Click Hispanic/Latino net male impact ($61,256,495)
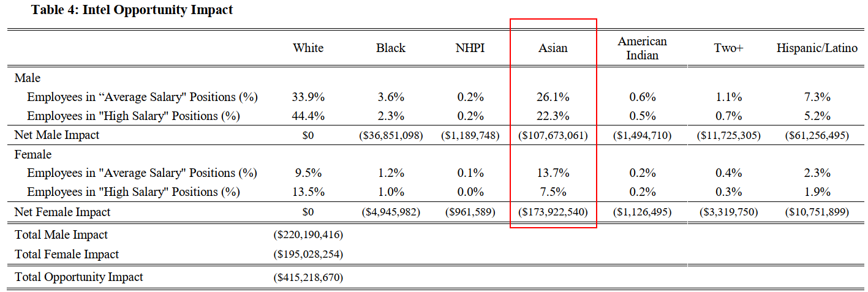The width and height of the screenshot is (868, 292). [817, 135]
